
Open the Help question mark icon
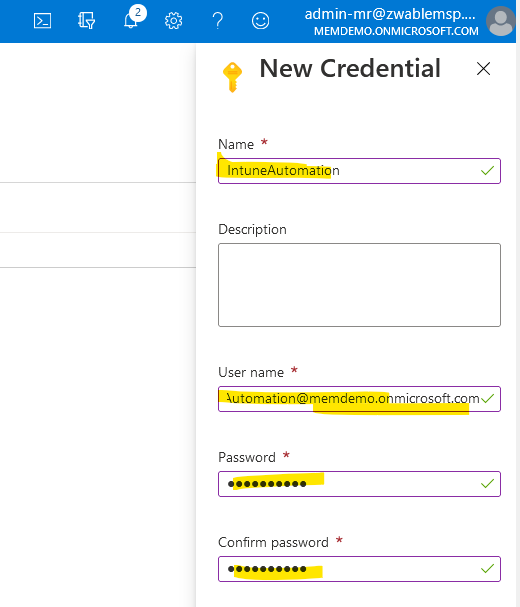point(218,21)
